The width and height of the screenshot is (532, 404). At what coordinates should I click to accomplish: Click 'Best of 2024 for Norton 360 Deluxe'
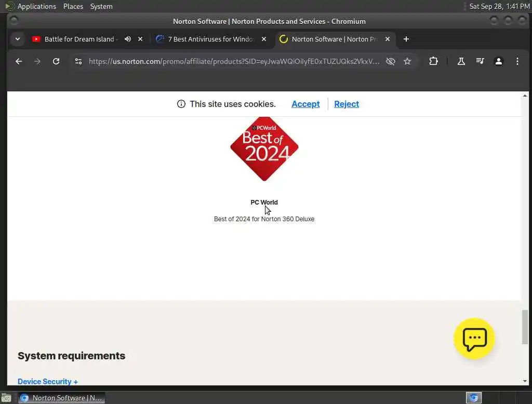[x=264, y=219]
